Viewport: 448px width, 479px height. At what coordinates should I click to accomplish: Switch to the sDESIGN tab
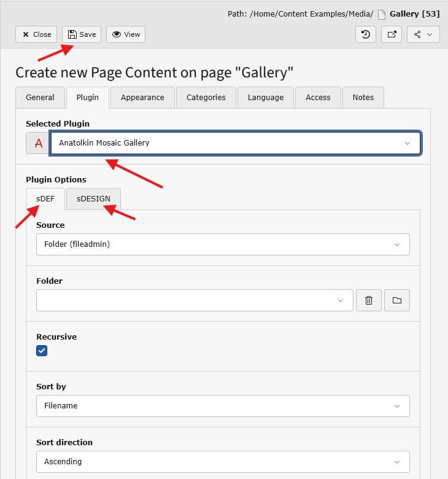coord(93,199)
